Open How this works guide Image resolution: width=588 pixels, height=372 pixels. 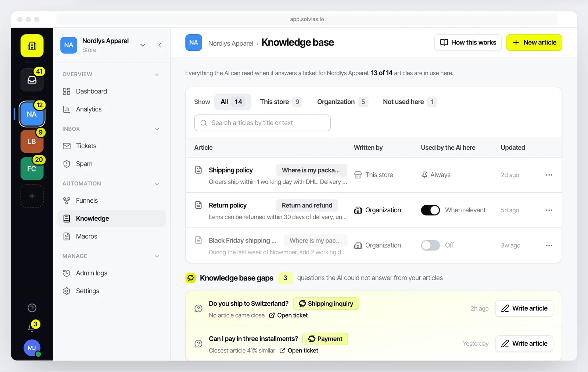pyautogui.click(x=468, y=43)
